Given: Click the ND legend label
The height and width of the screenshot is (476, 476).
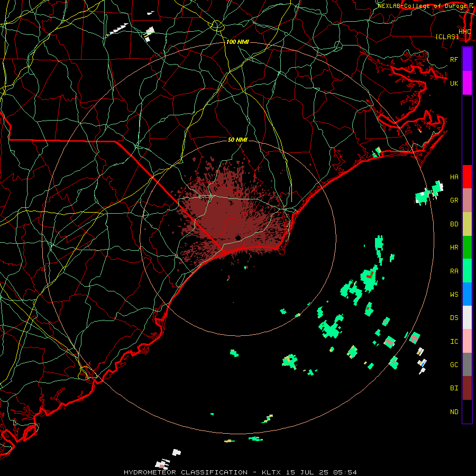Looking at the screenshot, I should (454, 412).
